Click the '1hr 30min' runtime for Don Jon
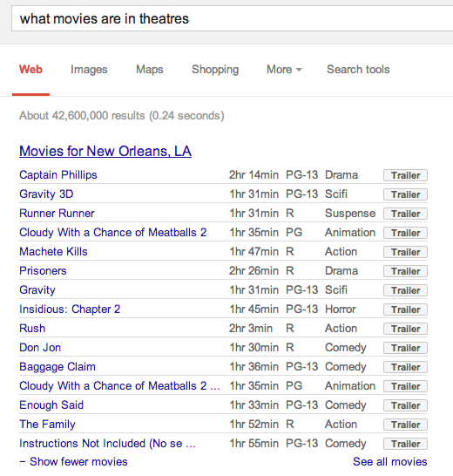The image size is (453, 476). click(254, 347)
